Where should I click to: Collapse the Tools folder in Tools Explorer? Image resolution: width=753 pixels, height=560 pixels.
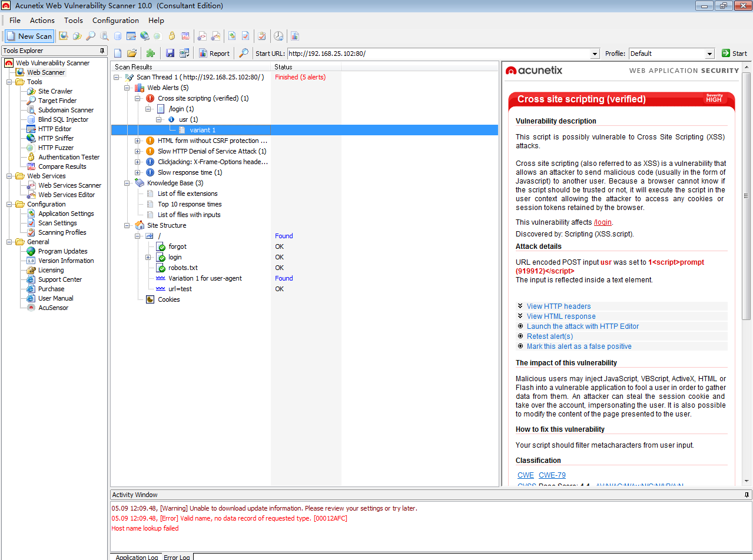pyautogui.click(x=9, y=82)
